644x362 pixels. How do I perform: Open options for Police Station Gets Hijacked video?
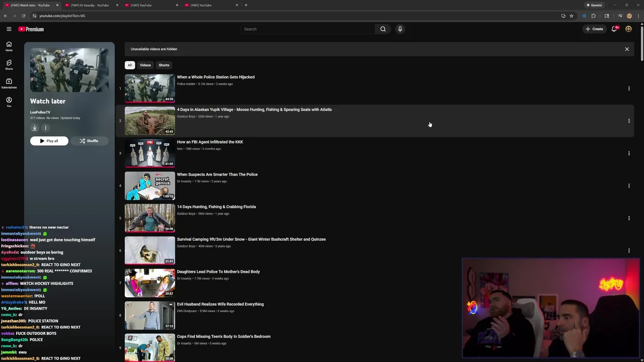[629, 88]
